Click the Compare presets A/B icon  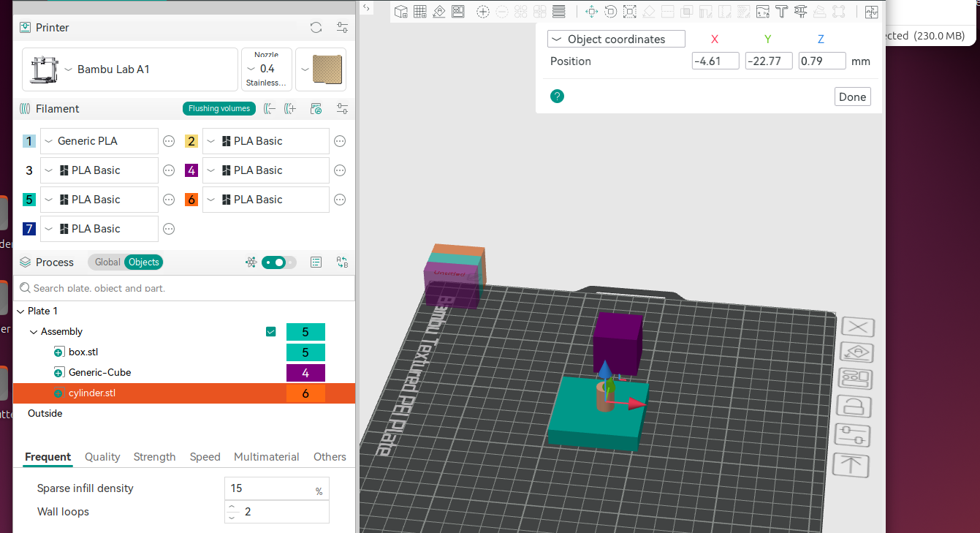click(342, 262)
